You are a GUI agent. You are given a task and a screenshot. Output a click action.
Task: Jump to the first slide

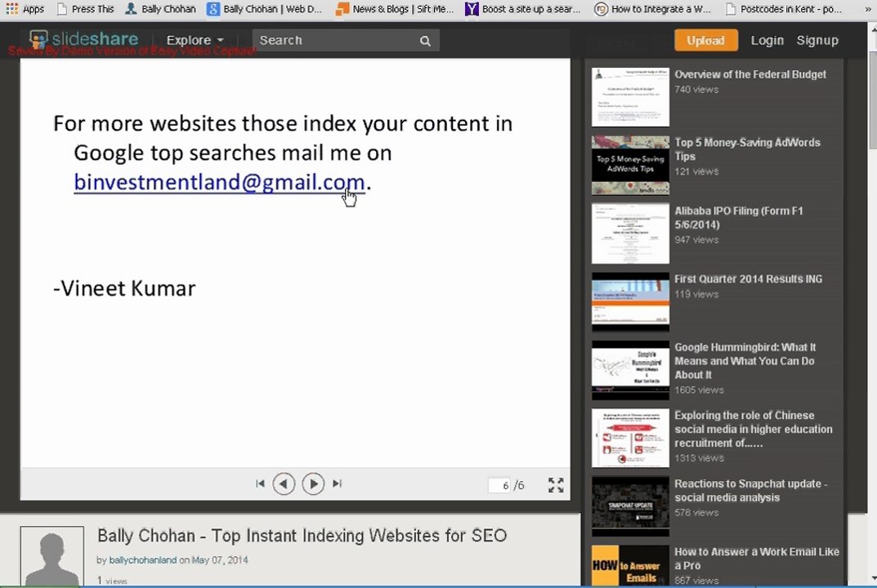(x=260, y=483)
